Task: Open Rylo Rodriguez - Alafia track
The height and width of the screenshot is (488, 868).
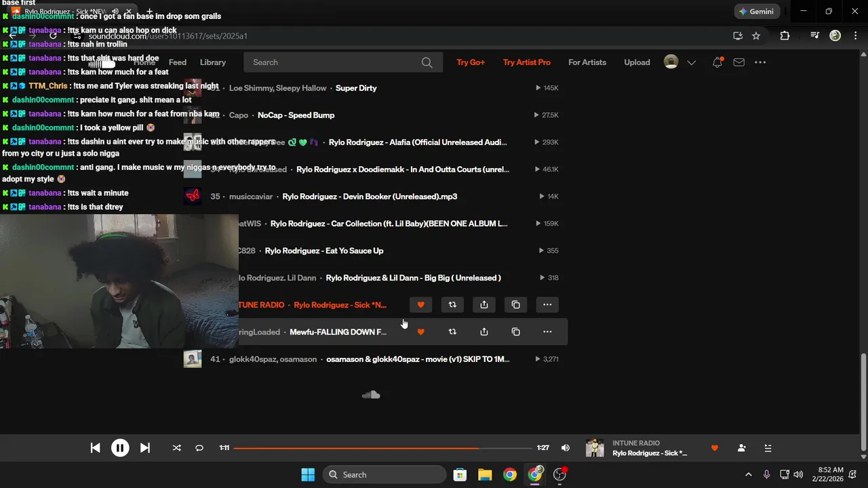Action: [x=418, y=142]
